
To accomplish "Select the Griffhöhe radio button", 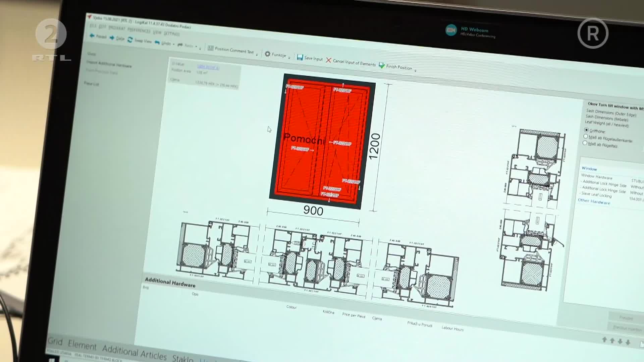I will (586, 130).
